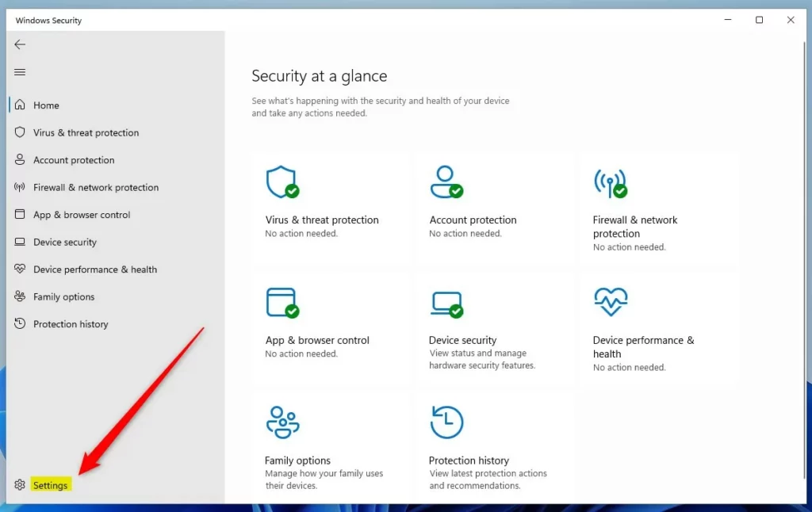Viewport: 812px width, 512px height.
Task: Click the back arrow icon
Action: click(20, 44)
